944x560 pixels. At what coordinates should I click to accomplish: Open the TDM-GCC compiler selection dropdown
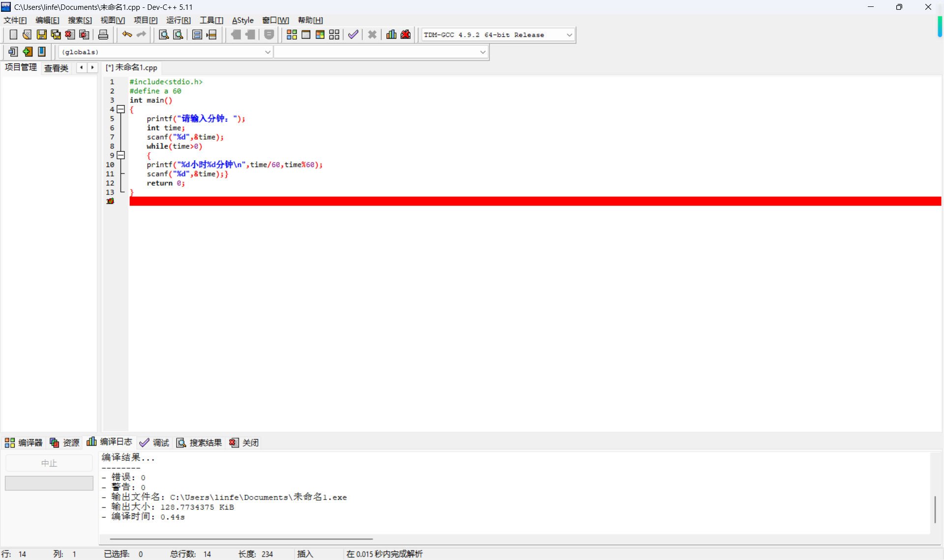point(569,35)
